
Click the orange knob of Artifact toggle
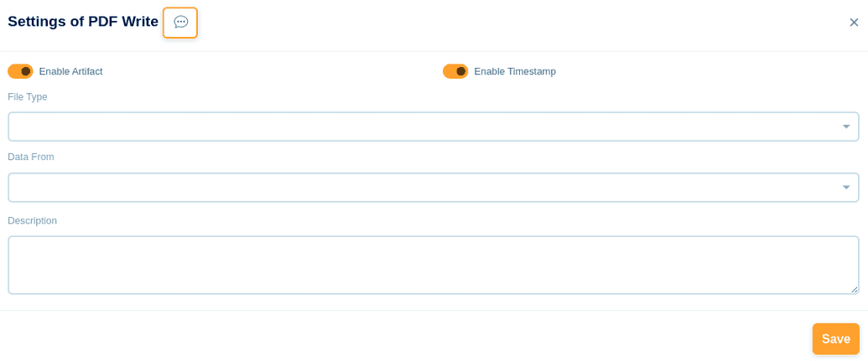pyautogui.click(x=26, y=71)
